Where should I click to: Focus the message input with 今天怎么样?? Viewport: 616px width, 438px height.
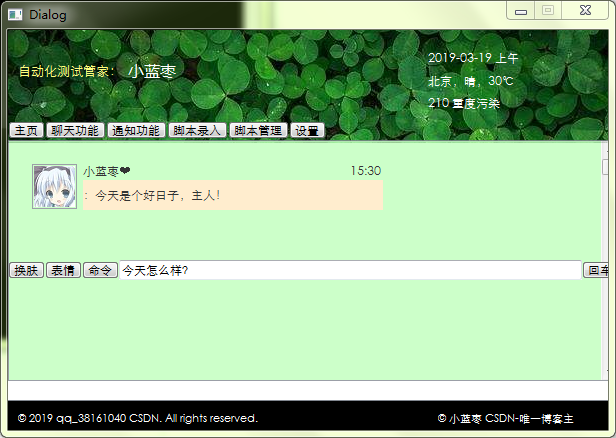[350, 270]
